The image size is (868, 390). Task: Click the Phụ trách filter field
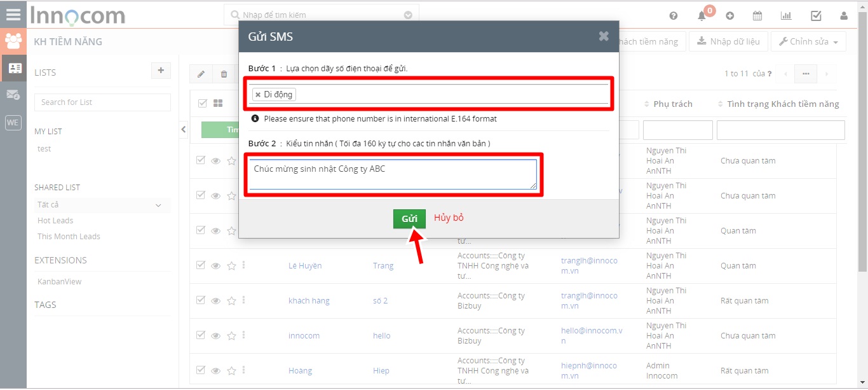click(677, 130)
